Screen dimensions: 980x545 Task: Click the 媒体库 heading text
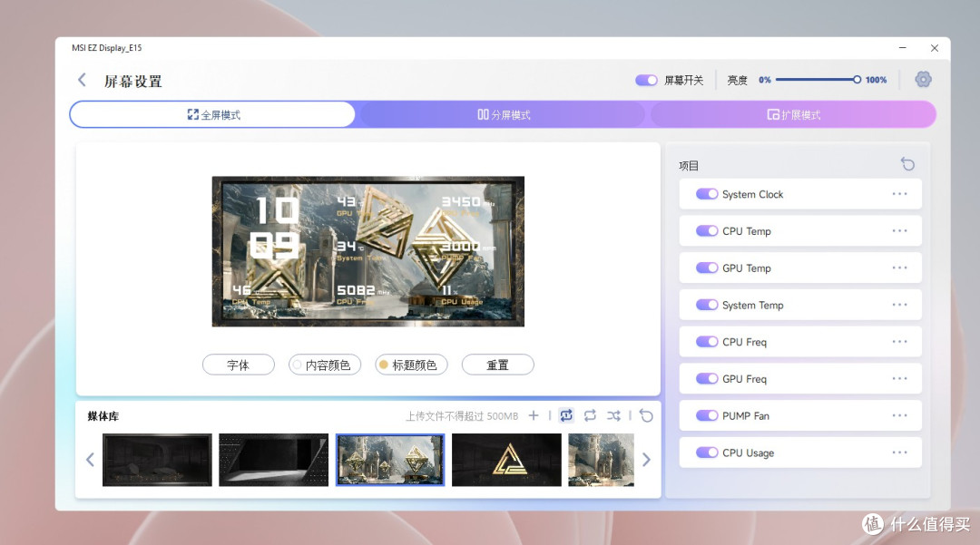(x=103, y=415)
